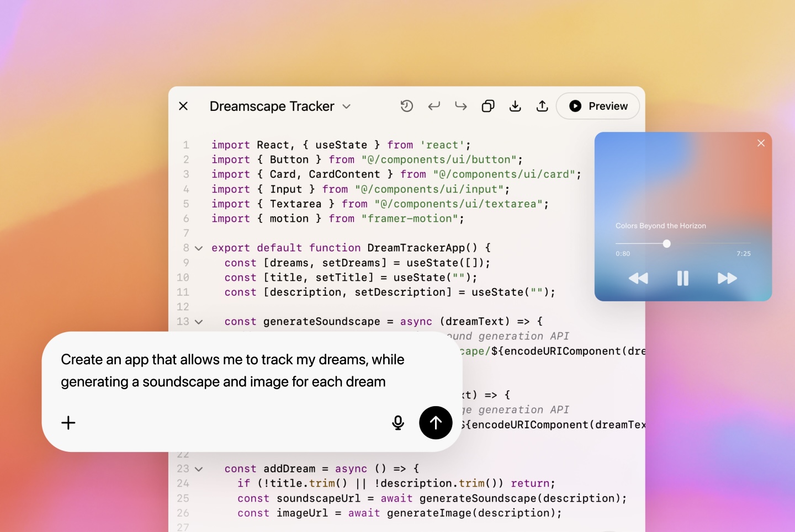Click the 'Colors Beyond the Horizon' track title
Image resolution: width=795 pixels, height=532 pixels.
click(661, 226)
